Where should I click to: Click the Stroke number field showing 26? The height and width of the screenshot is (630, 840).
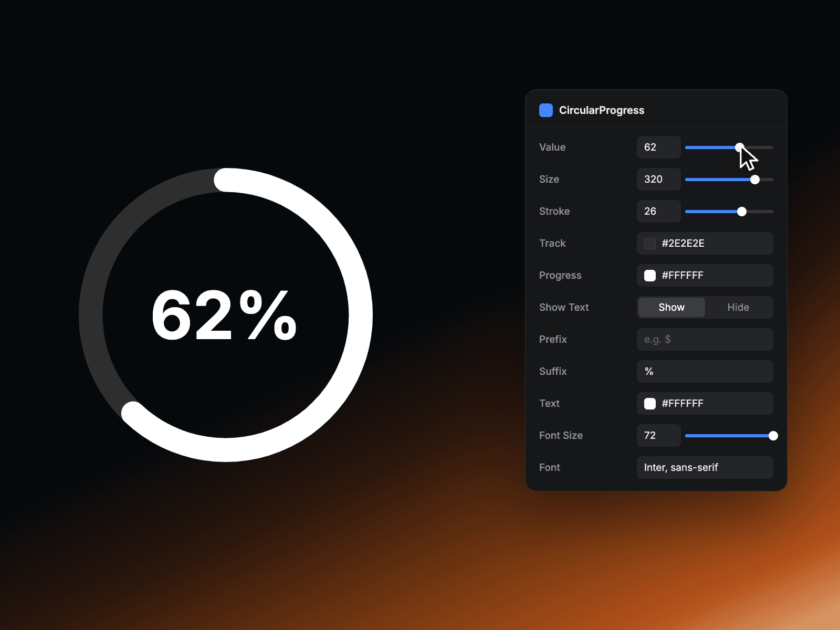pos(659,212)
